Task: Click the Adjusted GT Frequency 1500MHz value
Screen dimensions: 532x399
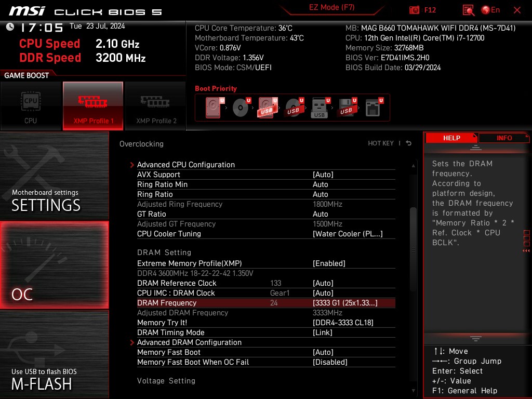Action: tap(327, 224)
